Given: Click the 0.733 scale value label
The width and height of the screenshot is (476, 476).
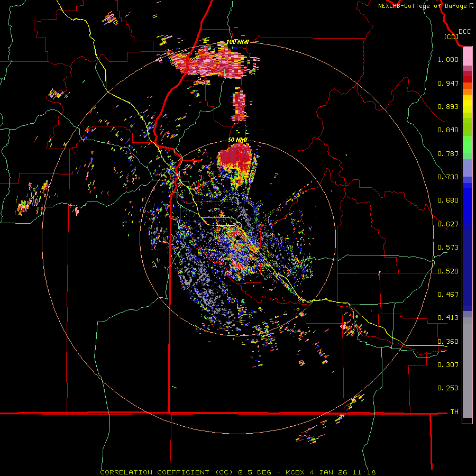Looking at the screenshot, I should coord(448,177).
